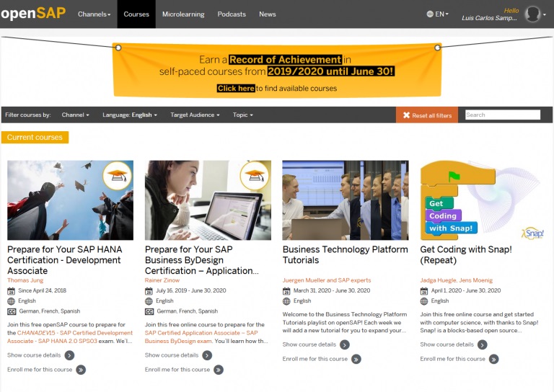The height and width of the screenshot is (392, 554).
Task: Click double-arrow icon beside Snap! enroll link
Action: click(493, 359)
